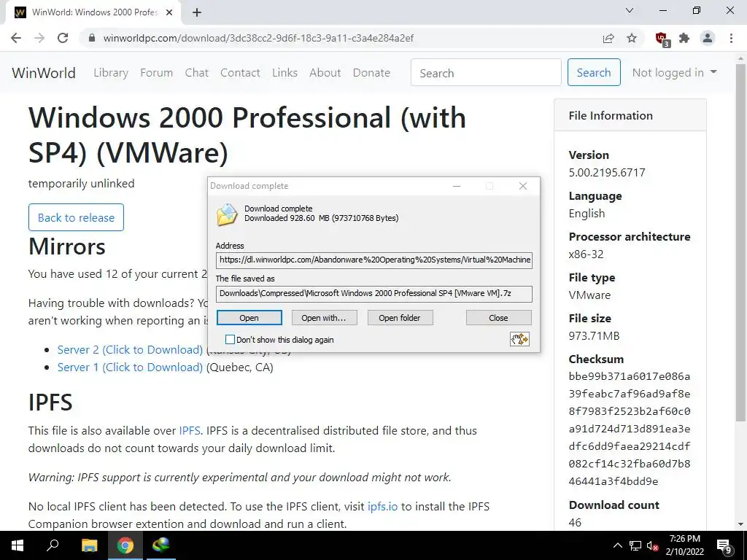Click the browser address bar URL
This screenshot has width=747, height=560.
258,38
